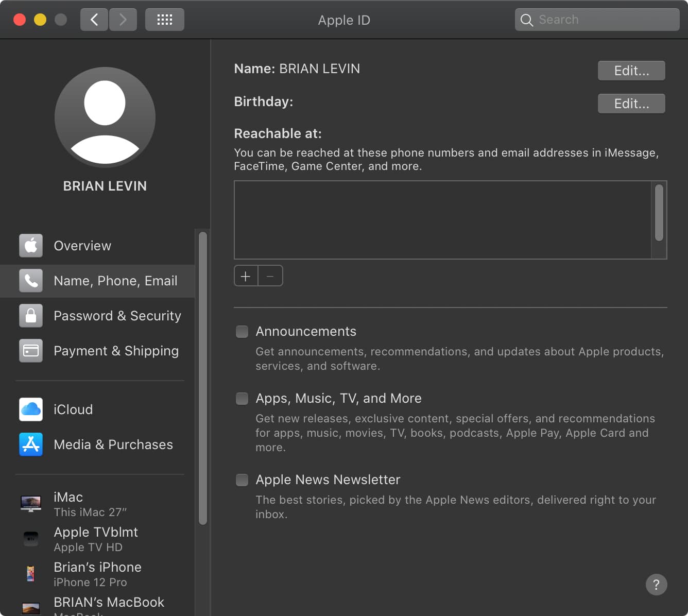Click the iCloud cloud icon

coord(31,409)
